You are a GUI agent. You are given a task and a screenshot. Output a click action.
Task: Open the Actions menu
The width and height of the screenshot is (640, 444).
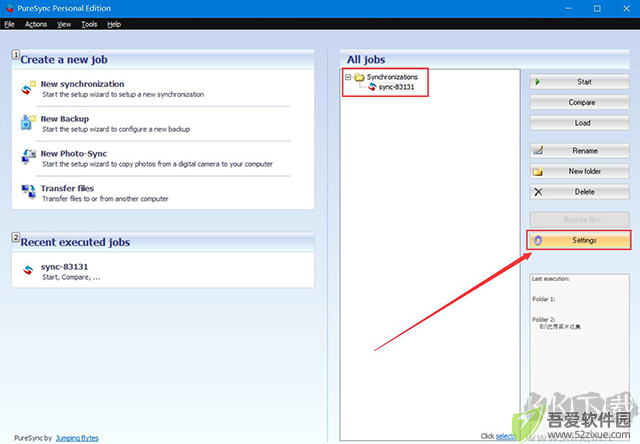pos(36,24)
